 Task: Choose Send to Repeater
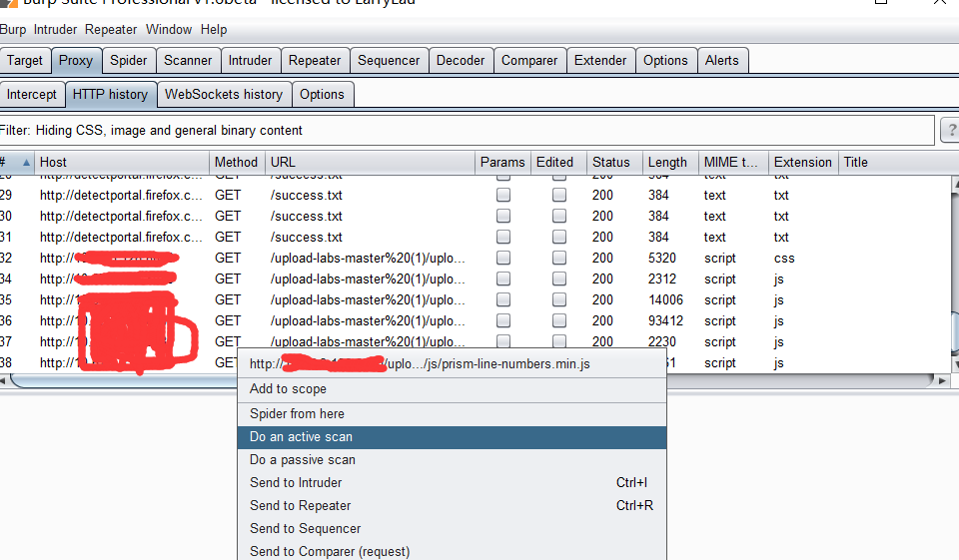click(x=452, y=505)
